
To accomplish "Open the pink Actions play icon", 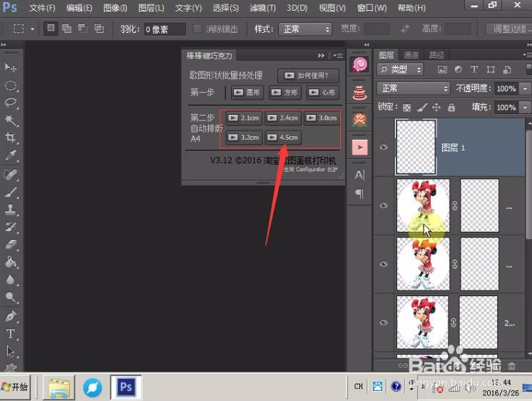I will pyautogui.click(x=359, y=148).
